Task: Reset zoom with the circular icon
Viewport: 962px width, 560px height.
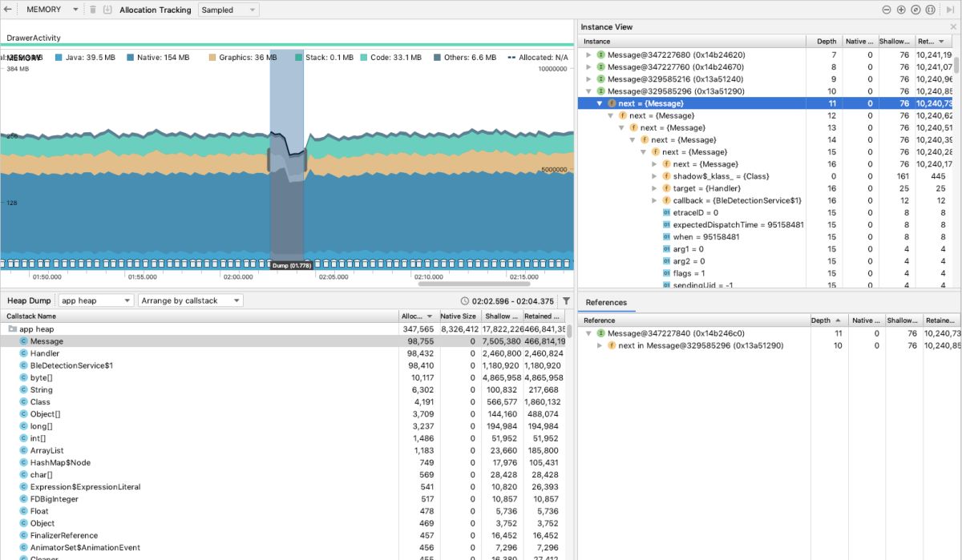Action: 916,10
